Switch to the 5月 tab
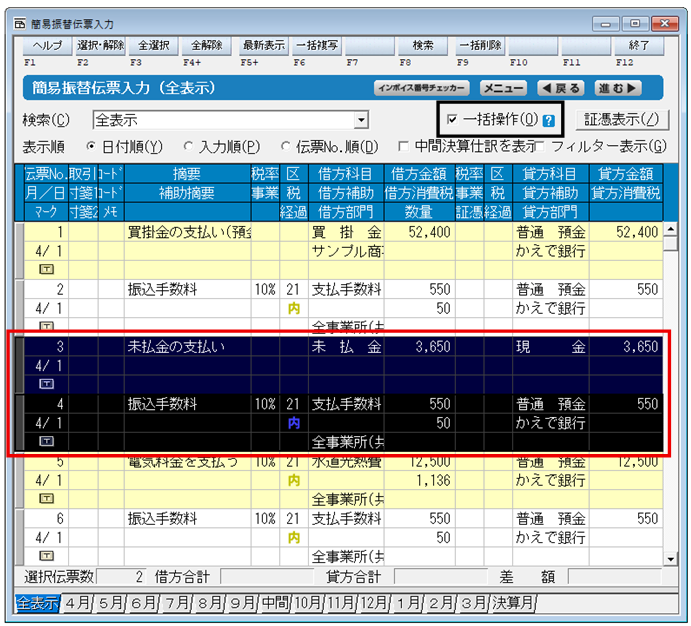Screen dimensions: 691x626 [x=110, y=603]
